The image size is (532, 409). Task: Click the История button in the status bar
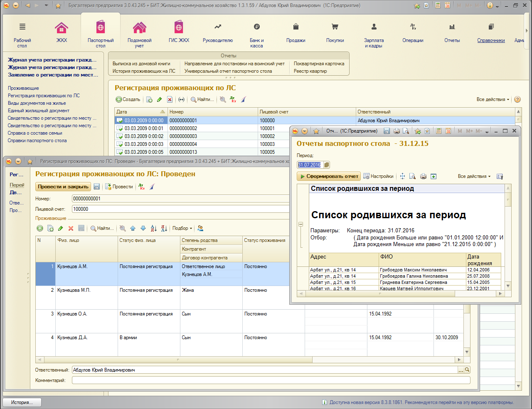(23, 402)
